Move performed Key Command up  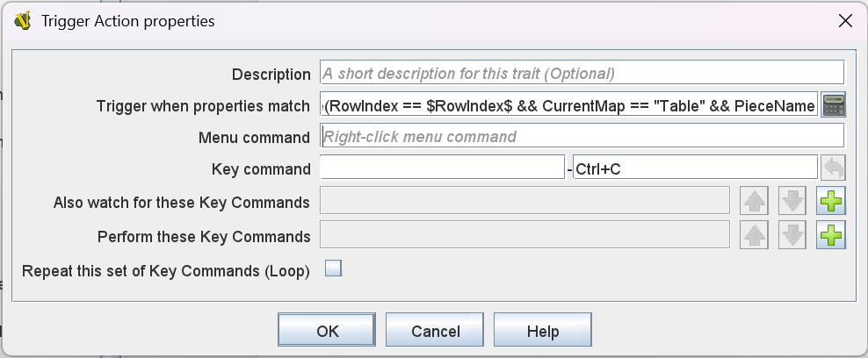tap(755, 235)
